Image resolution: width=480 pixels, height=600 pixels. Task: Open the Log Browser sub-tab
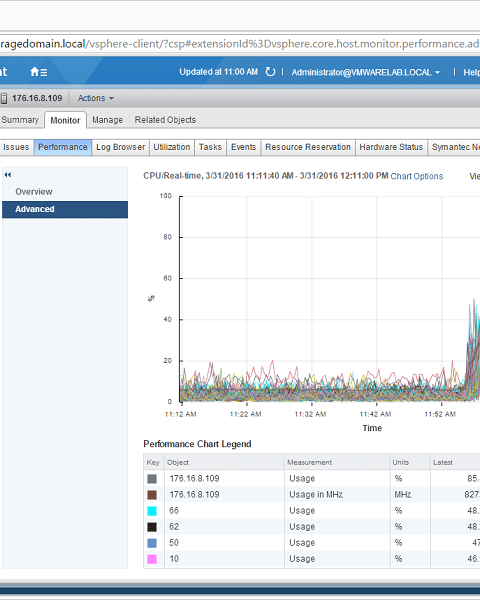121,147
